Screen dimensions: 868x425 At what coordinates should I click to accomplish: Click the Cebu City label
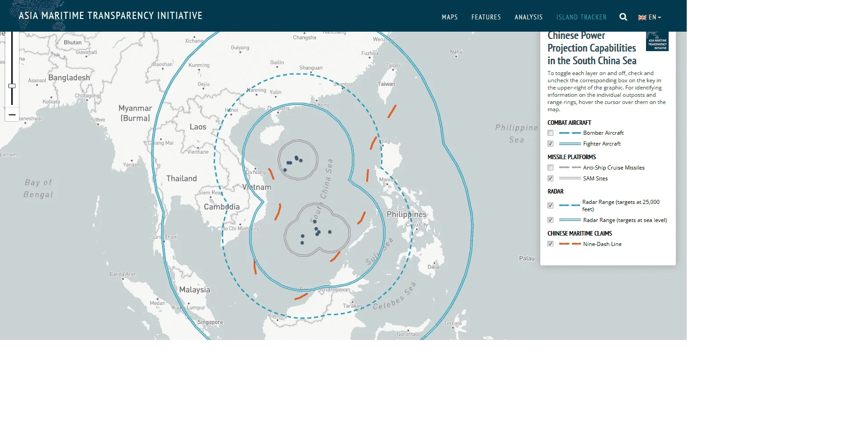pos(417,225)
